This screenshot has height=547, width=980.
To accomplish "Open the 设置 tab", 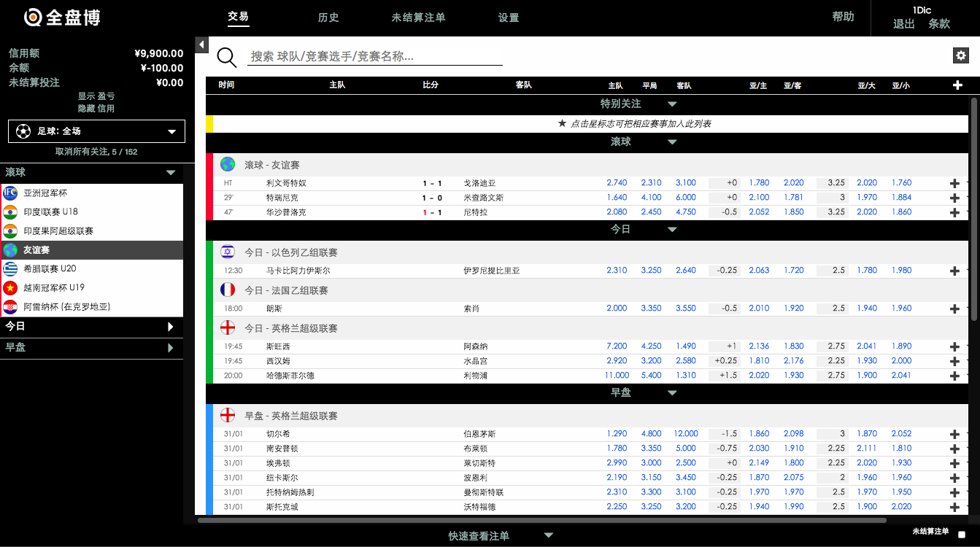I will click(508, 18).
